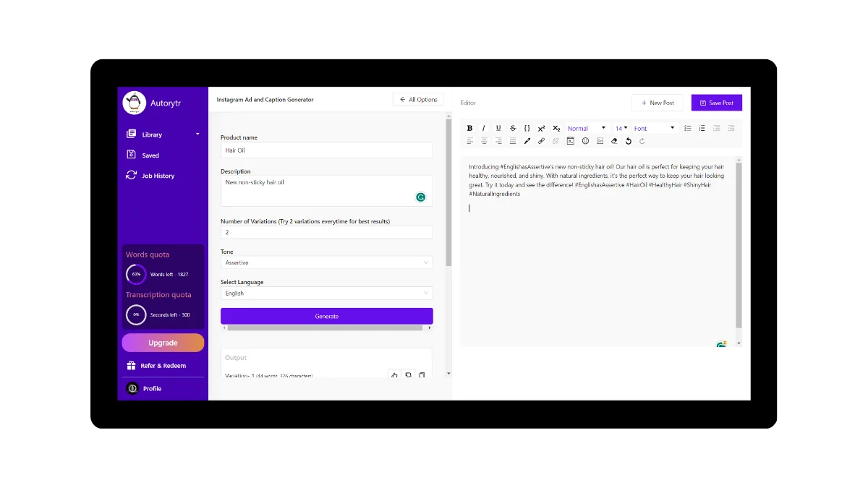Click the 'Seconds left - 300' text
Screen dimensions: 868x488
pyautogui.click(x=170, y=315)
